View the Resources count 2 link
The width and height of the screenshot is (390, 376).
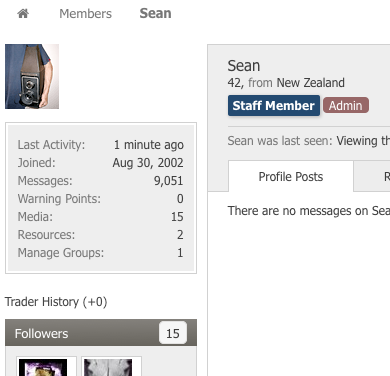pos(180,235)
